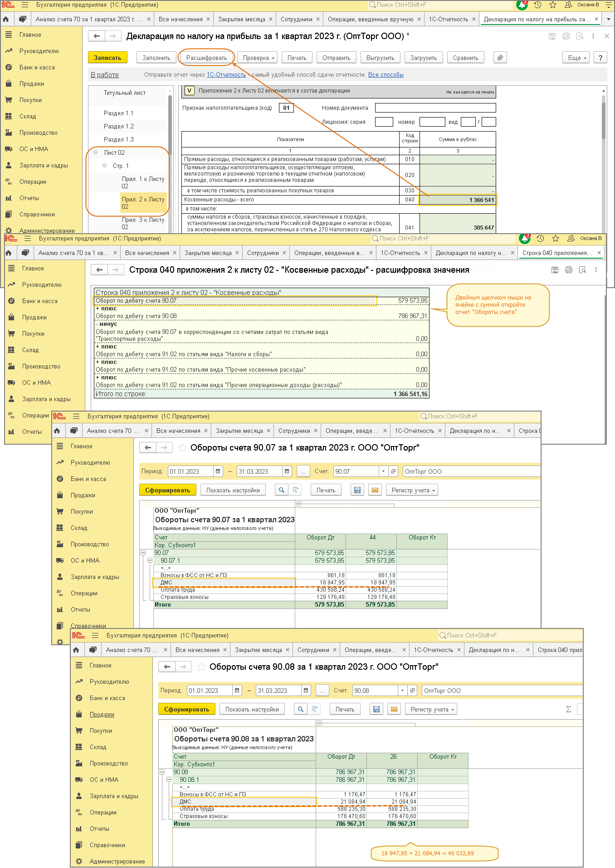Screen dimensions: 615x868
Task: Open the notifications bell in the top window
Action: point(522,5)
